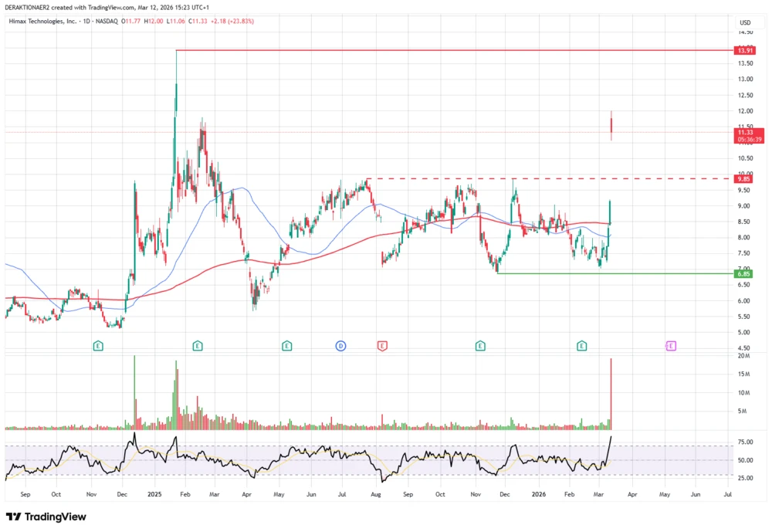Select the earnings badge below February 2025
The width and height of the screenshot is (772, 532).
point(197,346)
